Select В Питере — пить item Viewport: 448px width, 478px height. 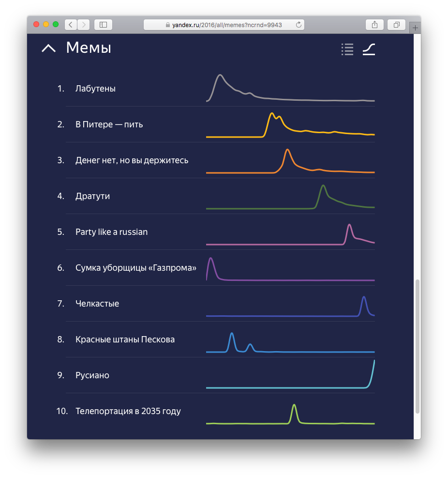click(x=109, y=124)
